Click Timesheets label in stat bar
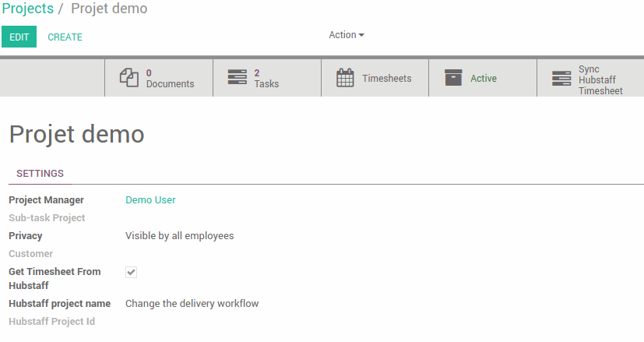Viewport: 644px width, 342px height. point(386,78)
